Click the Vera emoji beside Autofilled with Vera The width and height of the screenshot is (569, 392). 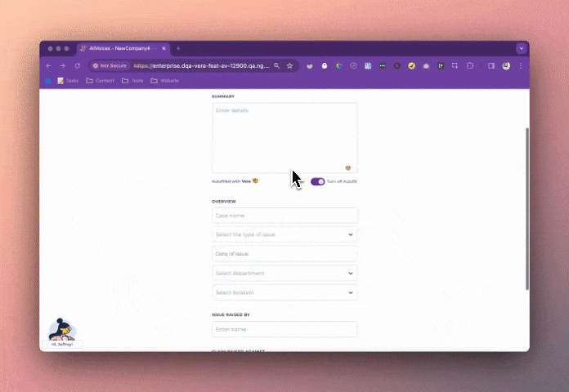point(255,180)
